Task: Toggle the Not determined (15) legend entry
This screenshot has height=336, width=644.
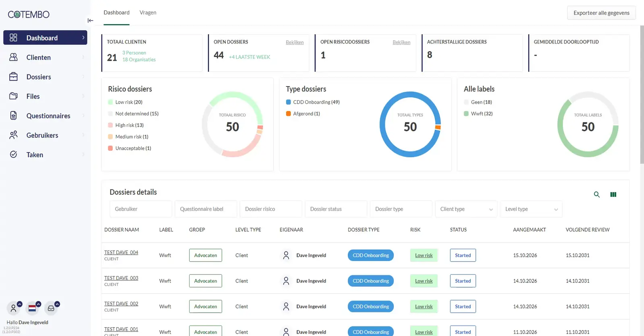Action: pos(133,114)
